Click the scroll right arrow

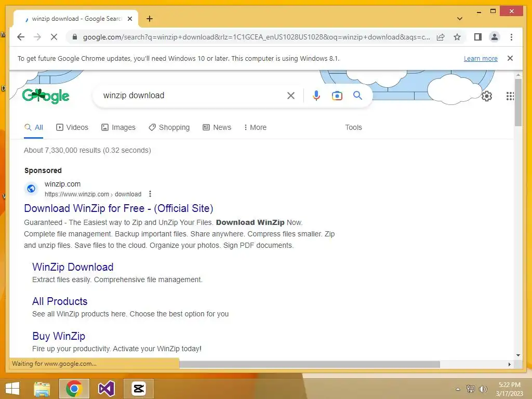click(509, 364)
